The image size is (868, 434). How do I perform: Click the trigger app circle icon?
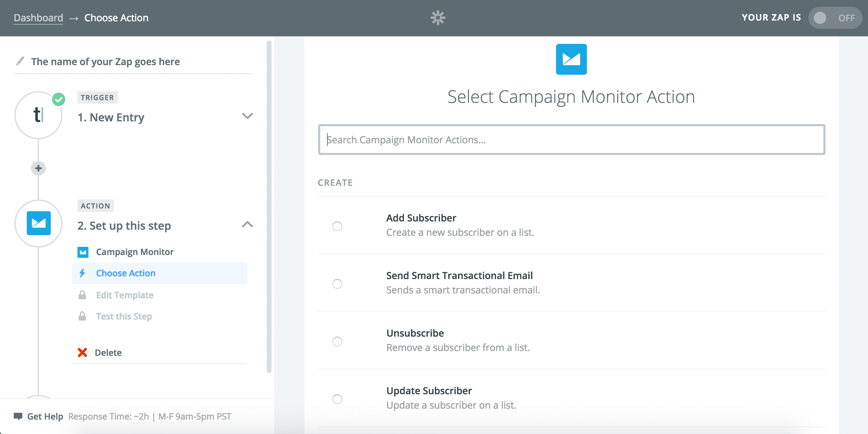click(x=38, y=115)
